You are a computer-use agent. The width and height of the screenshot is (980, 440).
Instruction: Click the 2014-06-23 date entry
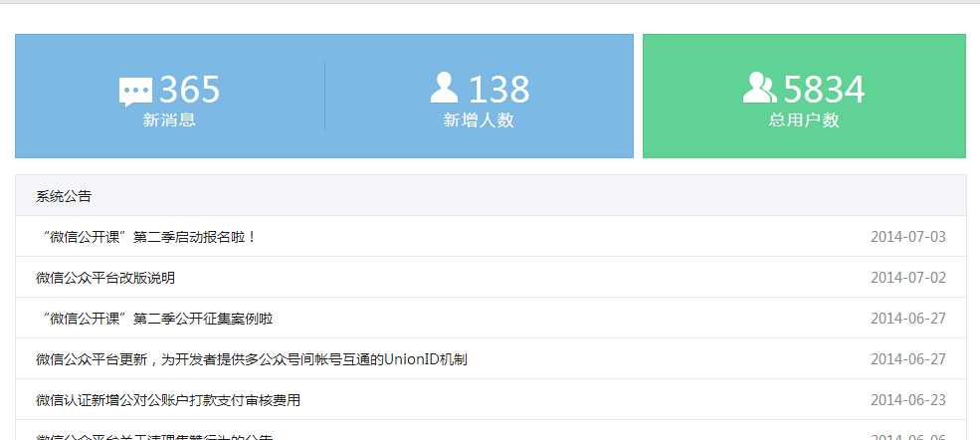point(908,400)
